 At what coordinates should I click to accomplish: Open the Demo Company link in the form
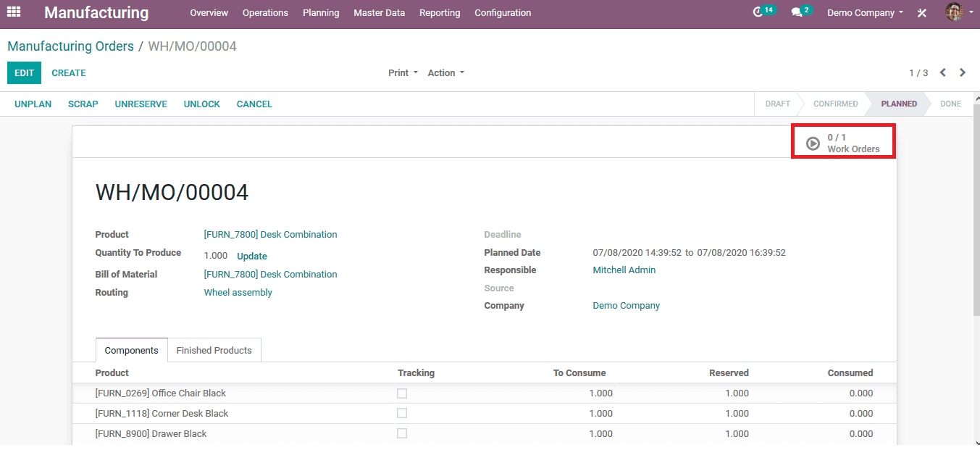click(627, 306)
